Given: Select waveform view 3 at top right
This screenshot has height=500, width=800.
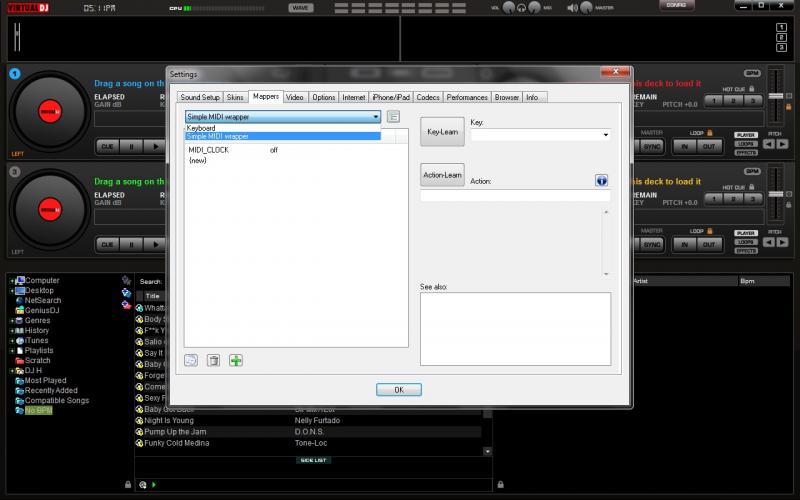Looking at the screenshot, I should pyautogui.click(x=781, y=47).
